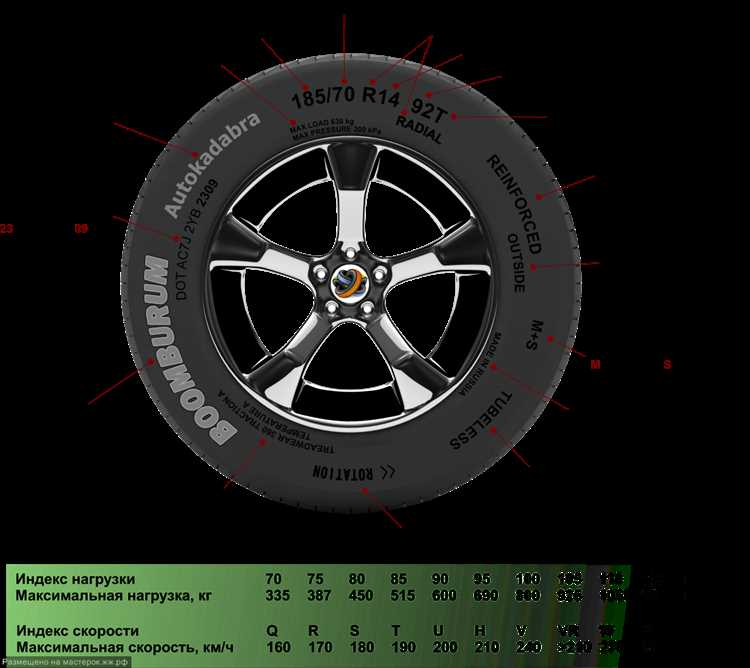Screen dimensions: 750x668
Task: Select the OUTSIDE marking on the tire
Action: click(x=517, y=263)
